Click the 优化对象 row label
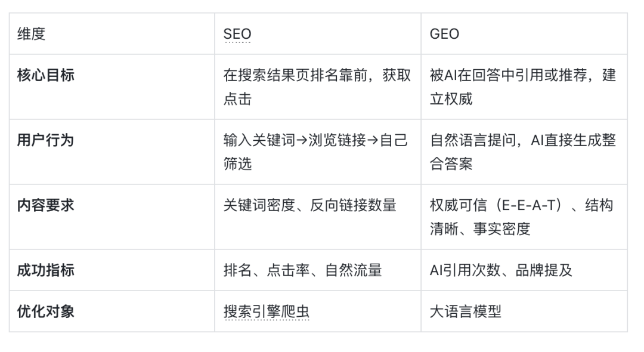This screenshot has width=644, height=352. [x=45, y=311]
